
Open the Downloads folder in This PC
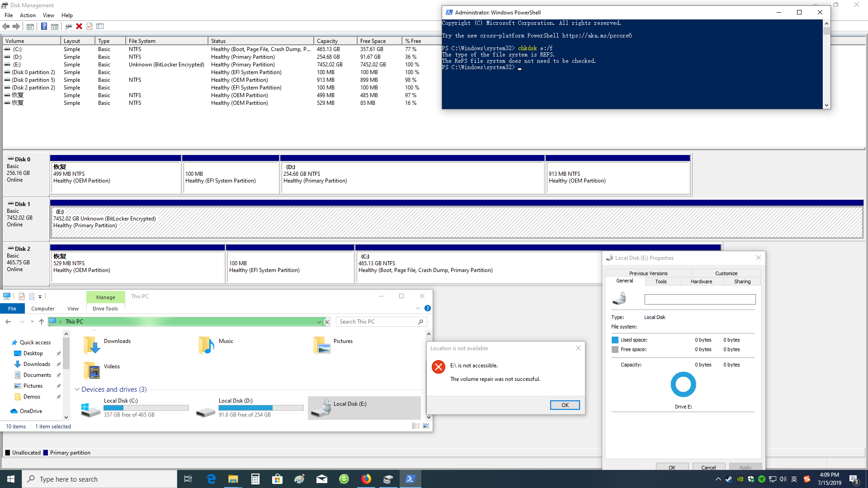pyautogui.click(x=108, y=345)
